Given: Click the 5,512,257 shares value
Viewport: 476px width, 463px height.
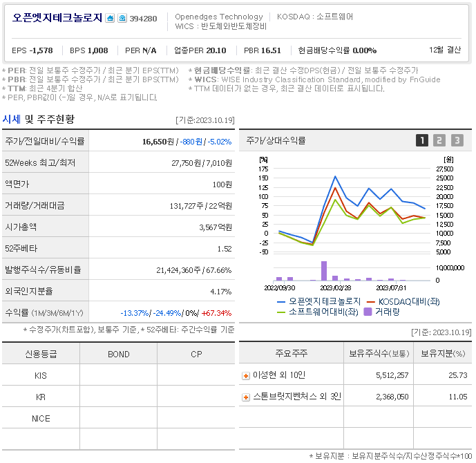Looking at the screenshot, I should 392,375.
